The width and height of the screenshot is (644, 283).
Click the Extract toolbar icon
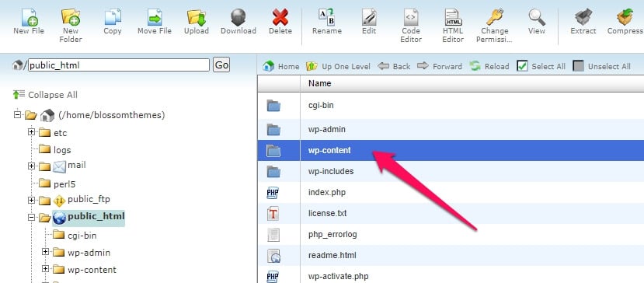pyautogui.click(x=583, y=17)
